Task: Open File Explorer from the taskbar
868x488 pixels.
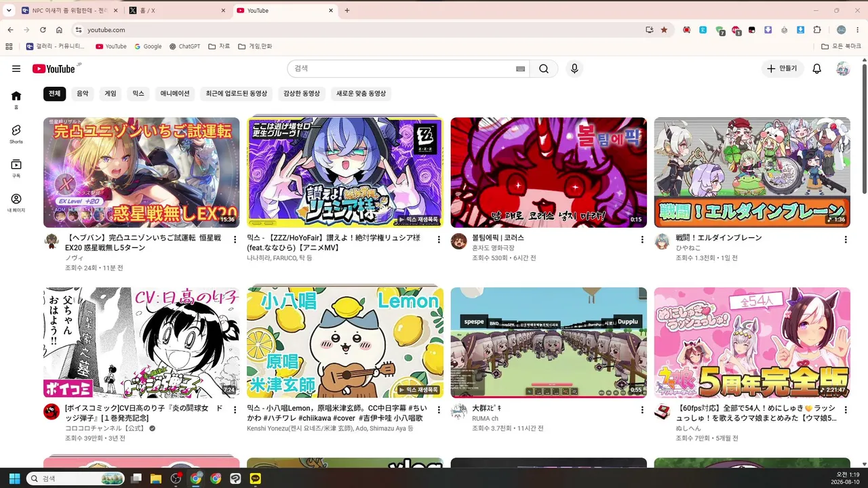Action: (156, 479)
